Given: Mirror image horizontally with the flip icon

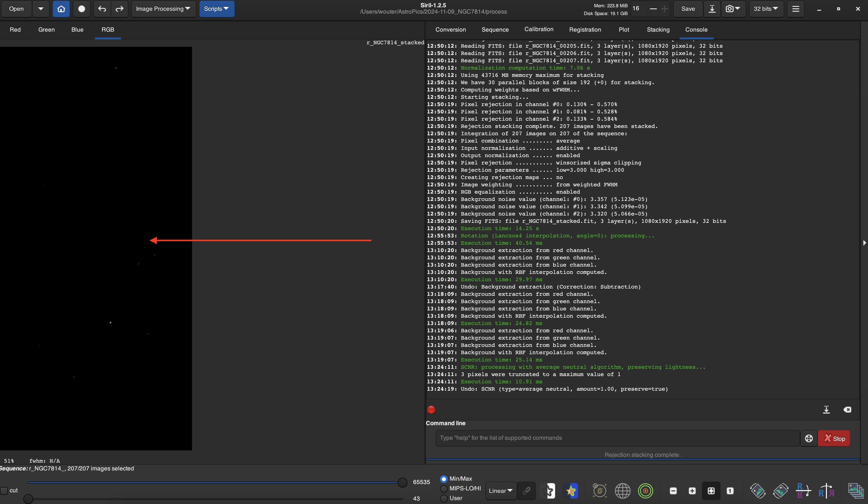Looking at the screenshot, I should (826, 491).
